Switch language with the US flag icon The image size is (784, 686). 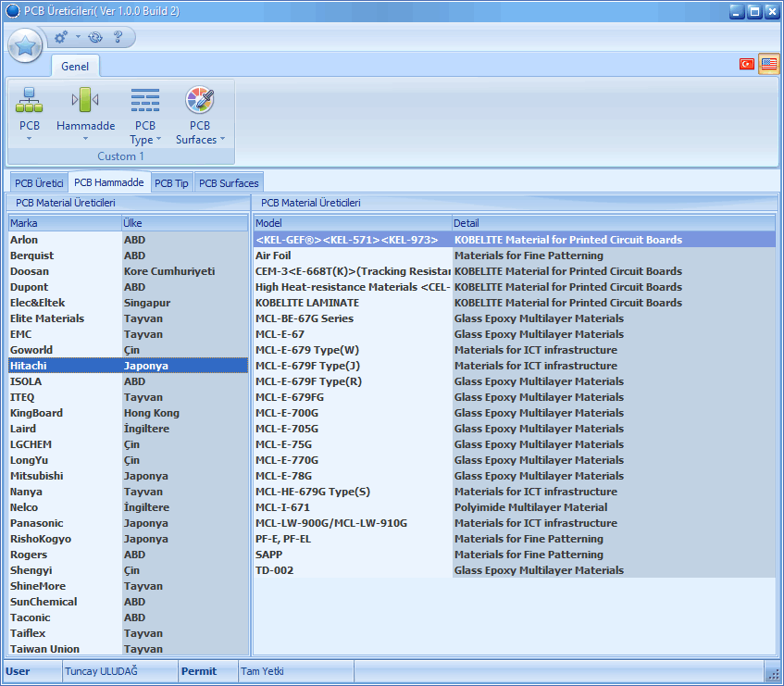click(769, 64)
